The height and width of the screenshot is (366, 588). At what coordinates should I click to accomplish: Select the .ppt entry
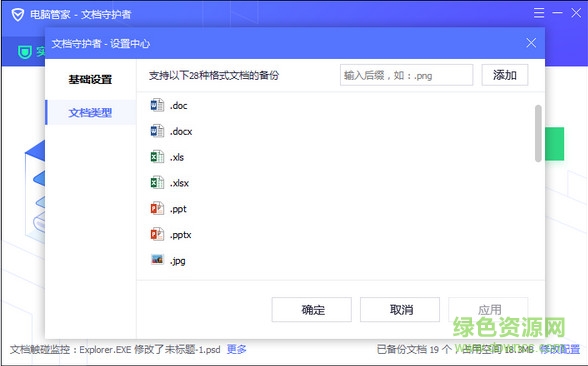(x=178, y=209)
